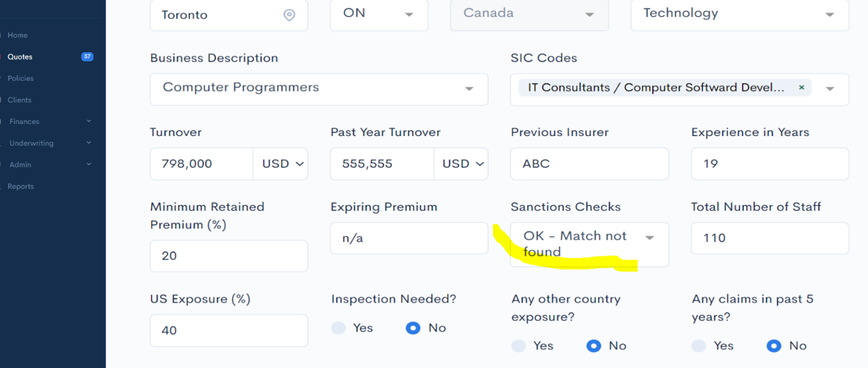The width and height of the screenshot is (868, 368).
Task: Select No for Any other country exposure
Action: point(594,346)
